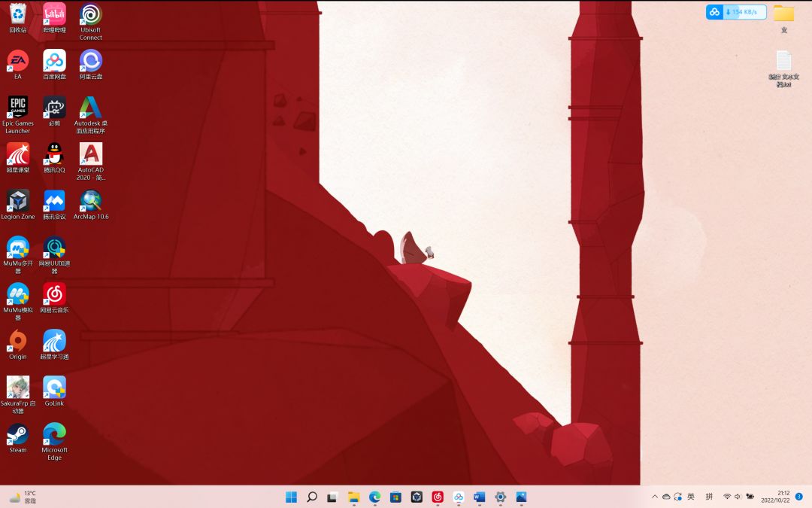Open Microsoft Store from the taskbar
Screen dimensions: 812x508
pyautogui.click(x=395, y=497)
